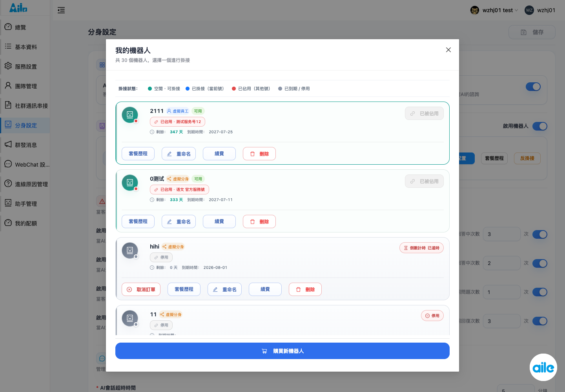Select 分身設定 in the sidebar

pos(25,125)
